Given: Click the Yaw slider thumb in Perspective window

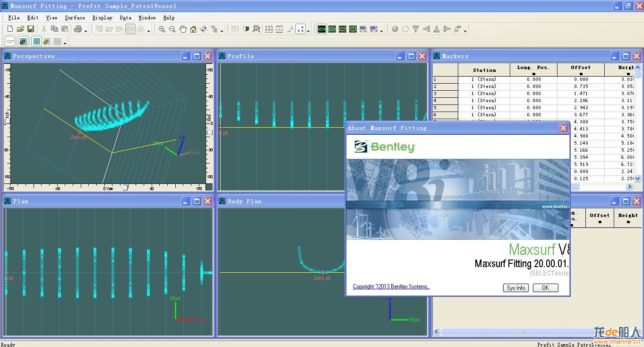Looking at the screenshot, I should tap(125, 188).
